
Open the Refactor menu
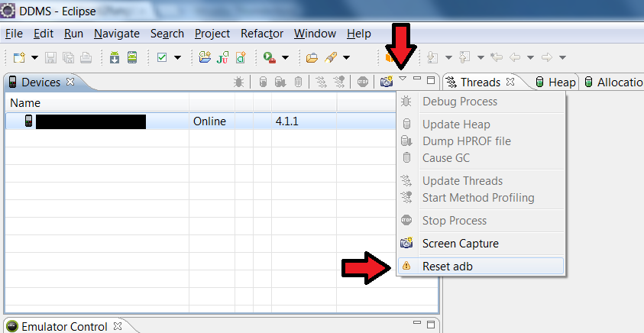261,34
